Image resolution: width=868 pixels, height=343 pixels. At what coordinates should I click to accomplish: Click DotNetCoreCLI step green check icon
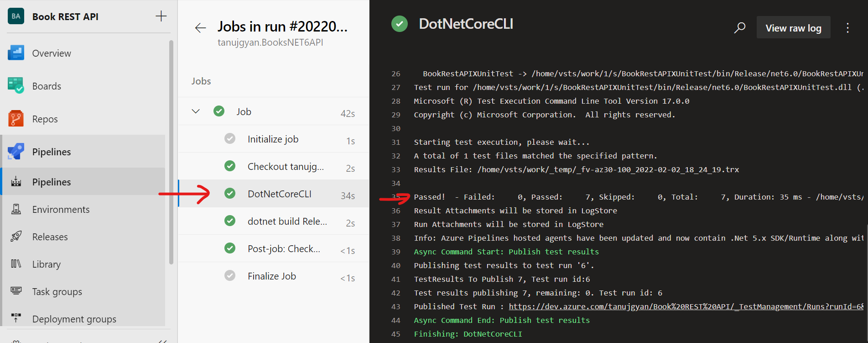(230, 193)
